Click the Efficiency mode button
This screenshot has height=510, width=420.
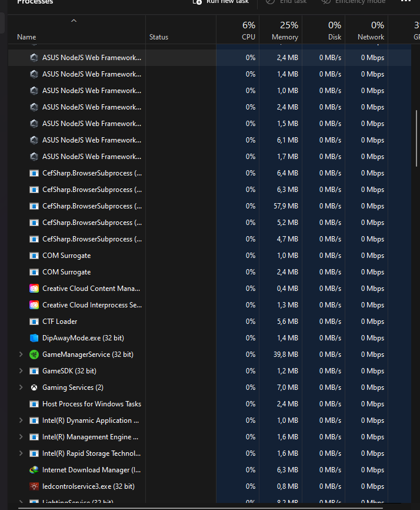pos(354,2)
